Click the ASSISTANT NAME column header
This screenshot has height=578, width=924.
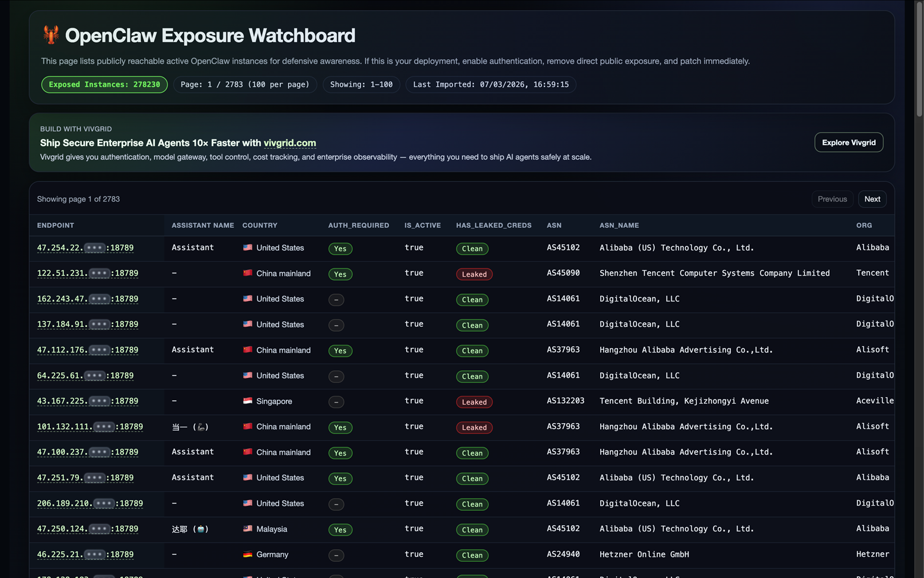pos(203,226)
